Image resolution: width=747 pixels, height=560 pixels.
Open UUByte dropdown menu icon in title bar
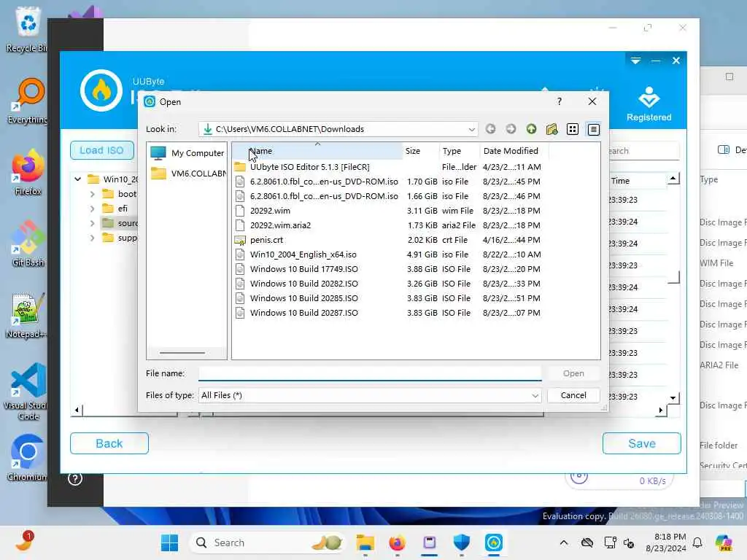[x=635, y=61]
